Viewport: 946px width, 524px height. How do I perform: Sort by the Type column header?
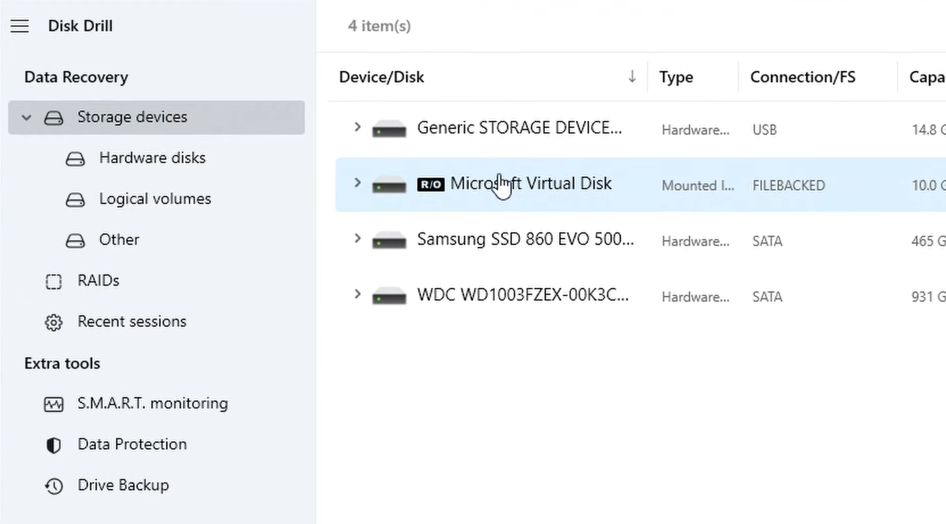[676, 77]
